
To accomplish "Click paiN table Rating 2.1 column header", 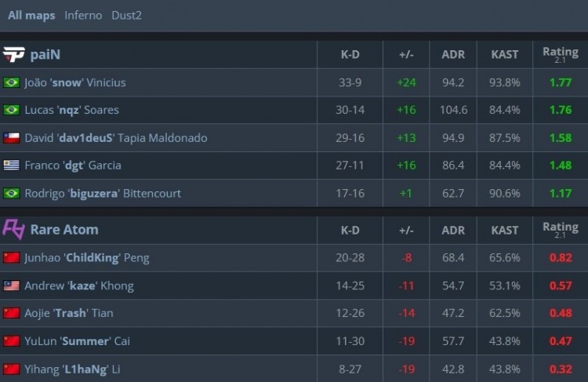I will pos(561,54).
